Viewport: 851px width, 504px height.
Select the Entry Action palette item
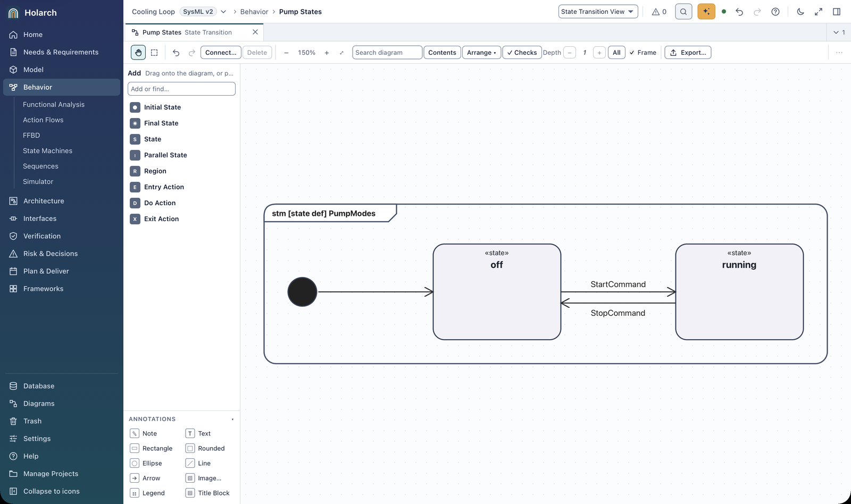click(x=181, y=187)
